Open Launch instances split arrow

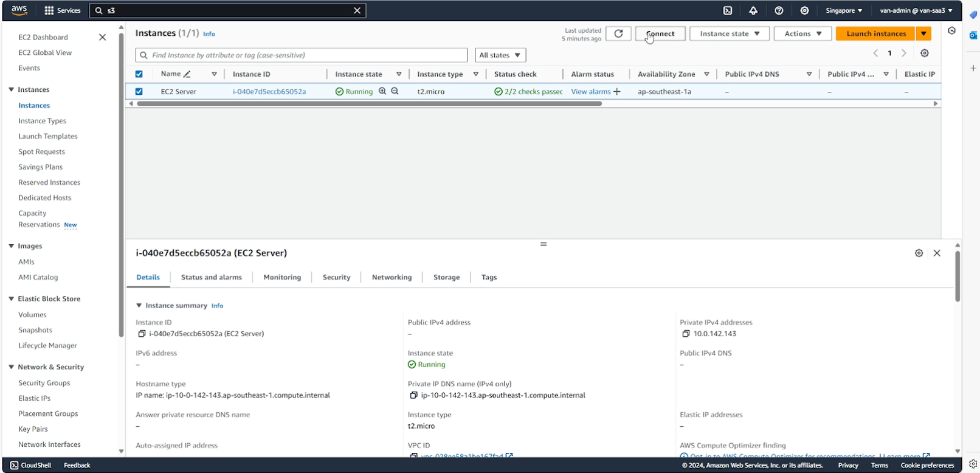point(923,33)
